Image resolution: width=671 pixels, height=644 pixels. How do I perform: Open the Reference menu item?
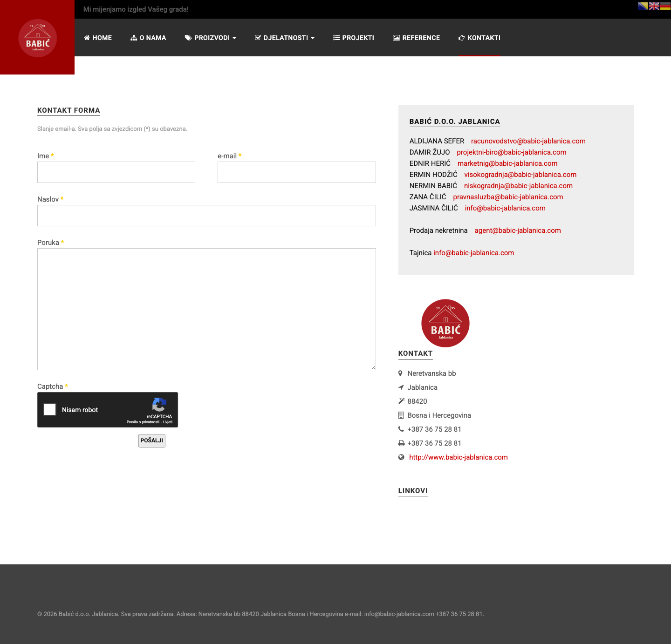click(x=417, y=38)
